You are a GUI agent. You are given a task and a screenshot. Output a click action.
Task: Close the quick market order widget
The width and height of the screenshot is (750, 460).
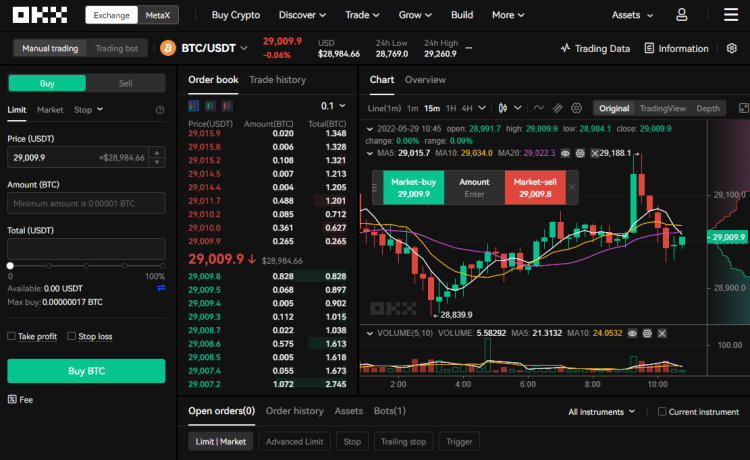(572, 187)
